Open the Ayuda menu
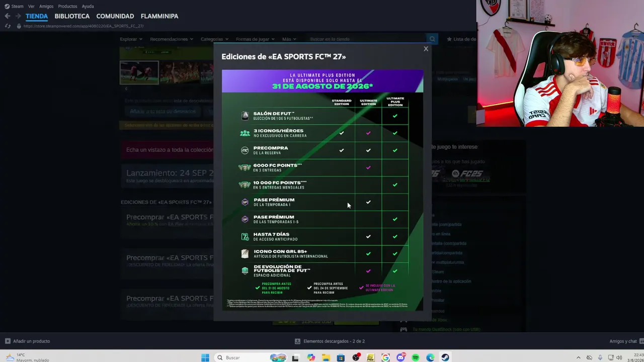The height and width of the screenshot is (362, 644). (x=88, y=7)
